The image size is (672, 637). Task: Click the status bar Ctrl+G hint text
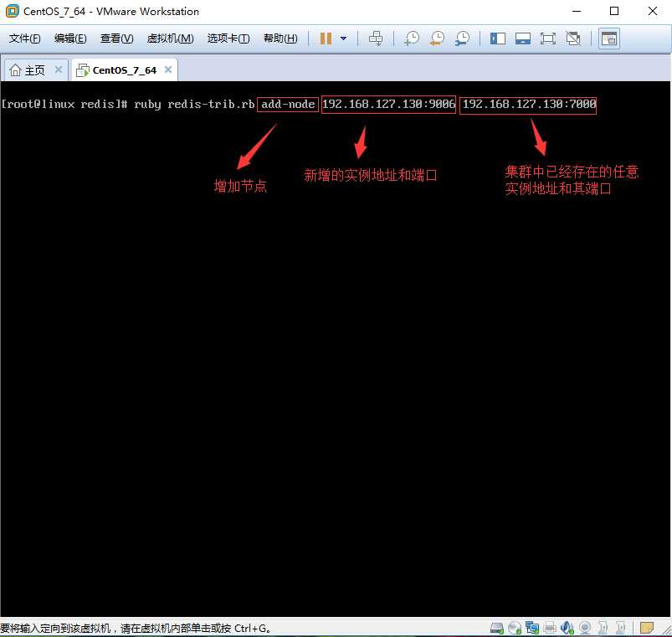(x=136, y=629)
